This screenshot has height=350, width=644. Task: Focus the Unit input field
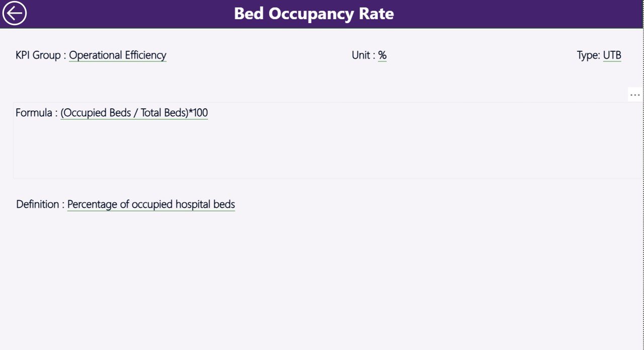pos(382,55)
